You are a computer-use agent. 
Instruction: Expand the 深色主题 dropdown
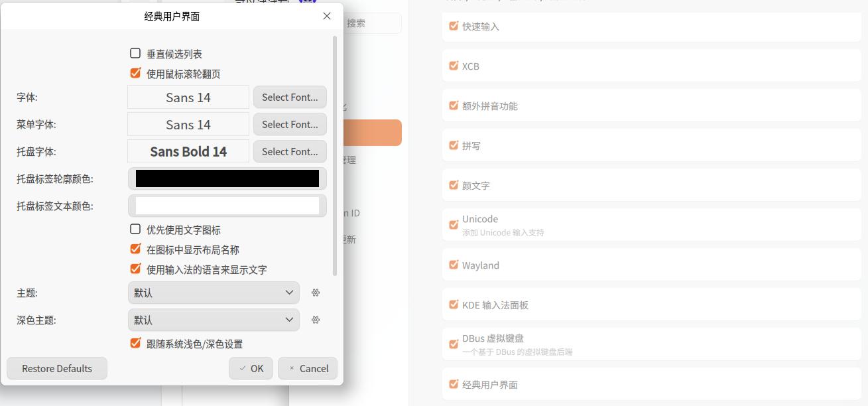[214, 320]
